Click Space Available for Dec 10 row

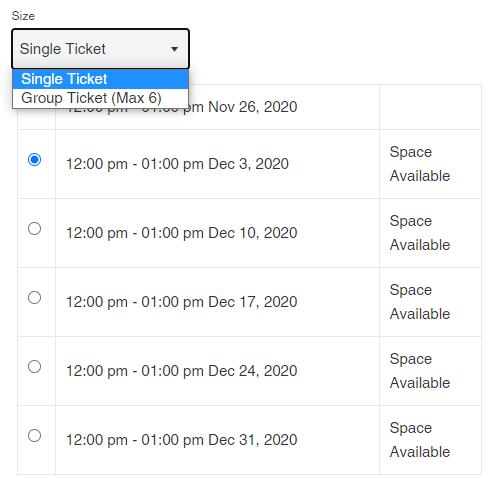pyautogui.click(x=420, y=233)
